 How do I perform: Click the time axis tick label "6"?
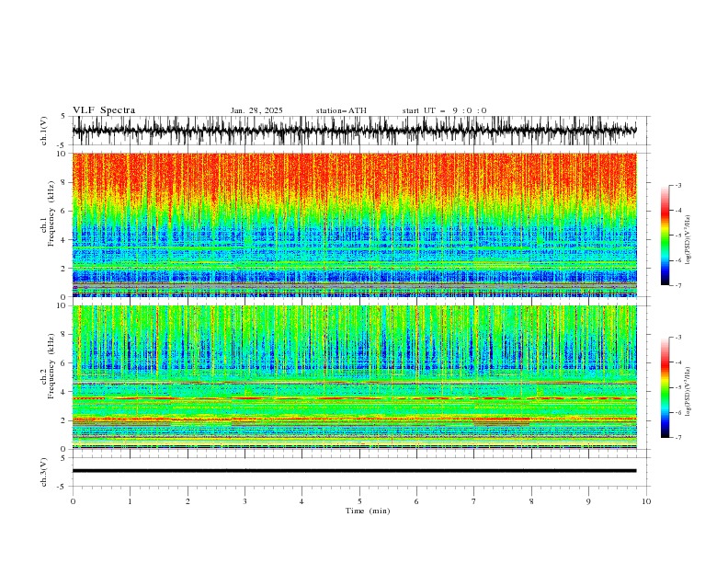[416, 501]
